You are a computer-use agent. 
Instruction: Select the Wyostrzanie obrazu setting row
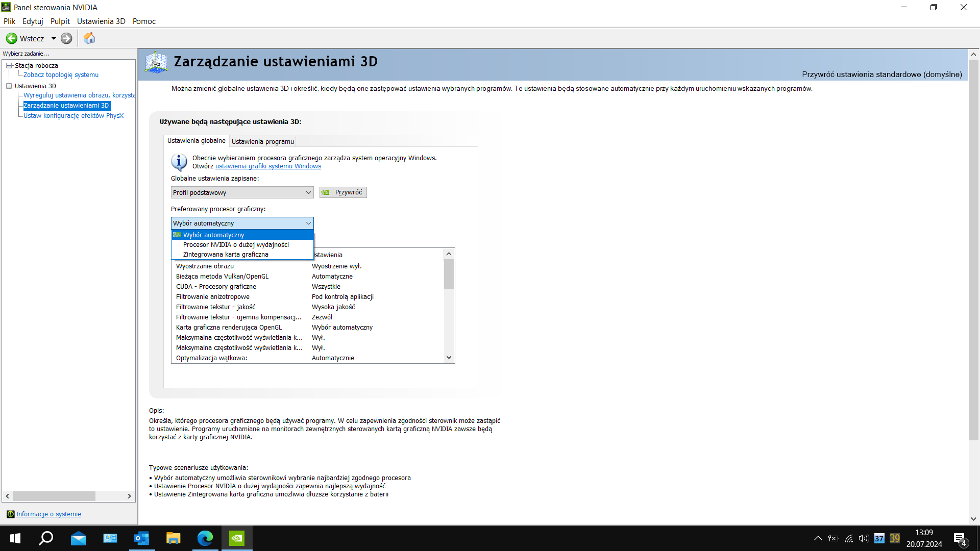pos(308,266)
